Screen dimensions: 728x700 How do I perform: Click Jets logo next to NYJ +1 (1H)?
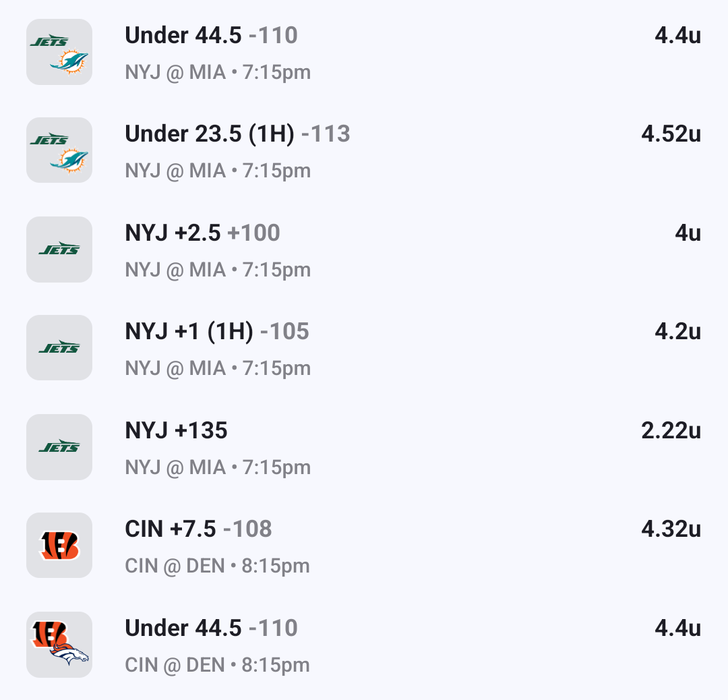[x=59, y=348]
